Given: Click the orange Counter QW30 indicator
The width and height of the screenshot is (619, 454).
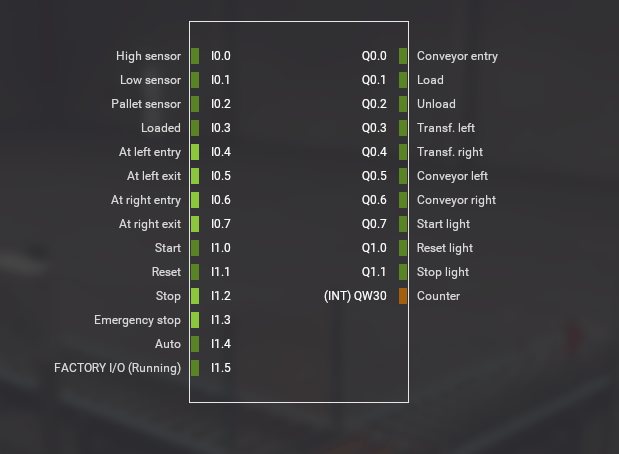Looking at the screenshot, I should click(403, 296).
